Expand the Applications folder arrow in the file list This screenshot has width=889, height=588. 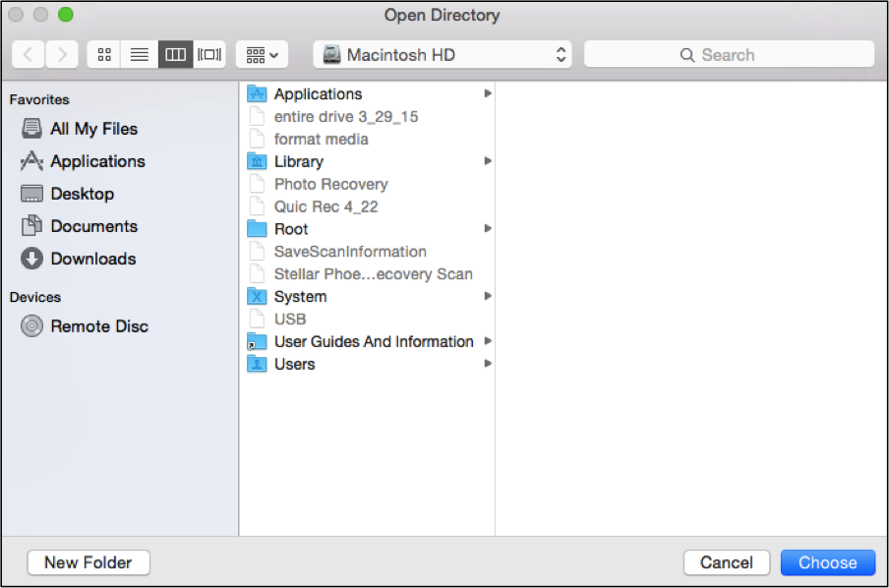click(x=488, y=93)
